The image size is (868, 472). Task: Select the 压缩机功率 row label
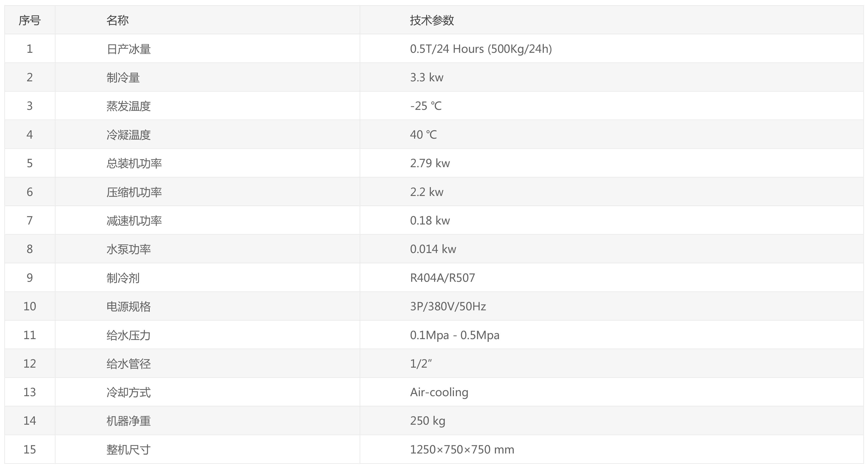[x=134, y=192]
